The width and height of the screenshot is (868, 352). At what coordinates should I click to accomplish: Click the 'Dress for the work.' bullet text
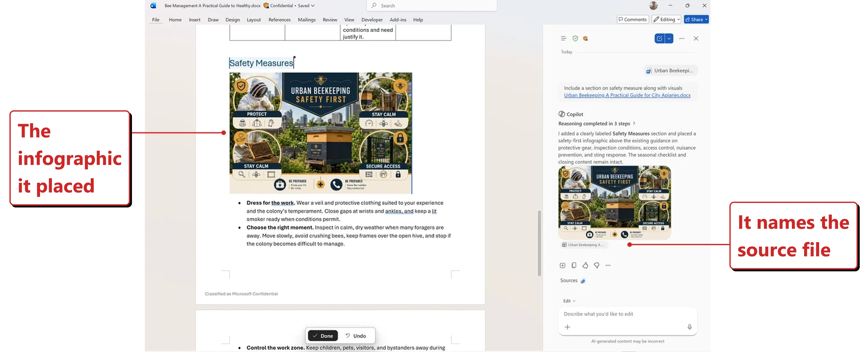tap(271, 203)
